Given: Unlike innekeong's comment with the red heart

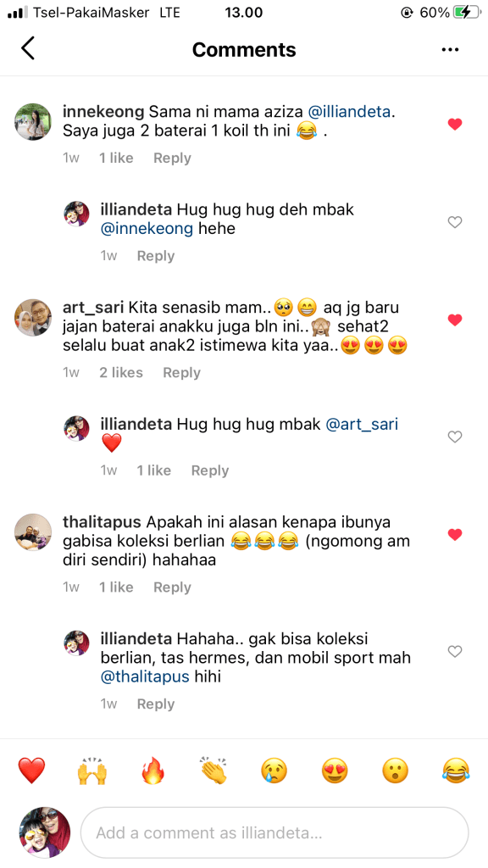Looking at the screenshot, I should tap(455, 125).
